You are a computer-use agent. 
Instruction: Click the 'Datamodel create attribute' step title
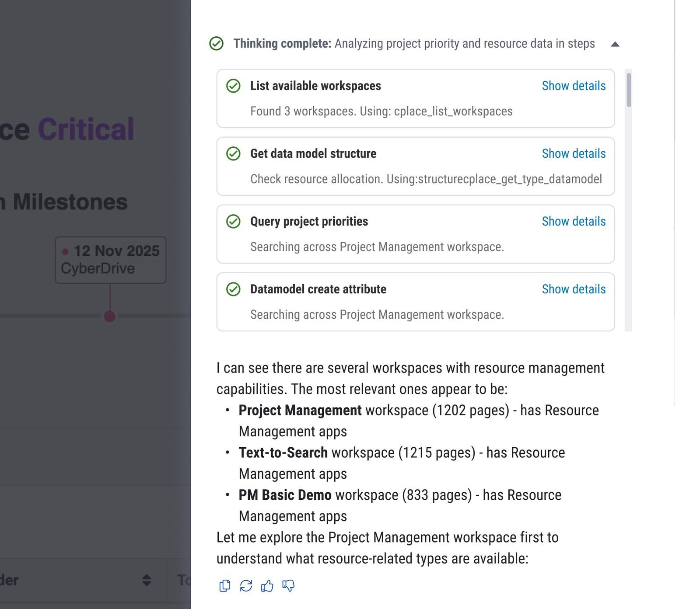318,289
